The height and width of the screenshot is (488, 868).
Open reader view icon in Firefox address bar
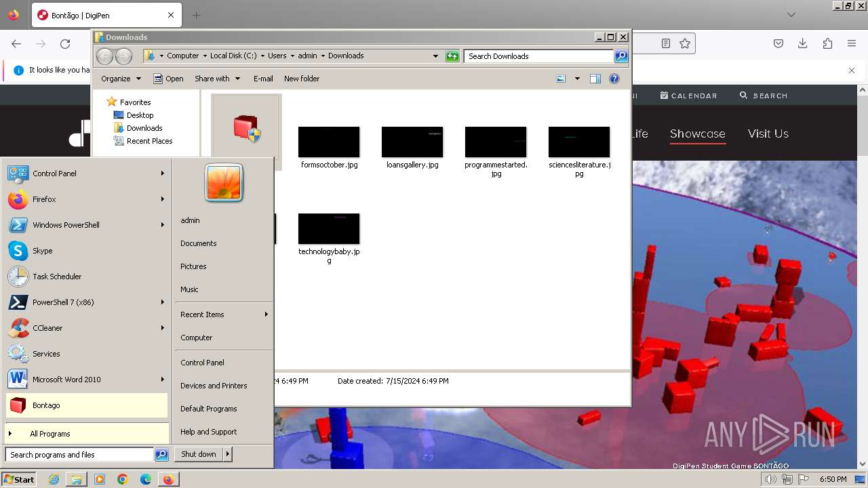[666, 43]
